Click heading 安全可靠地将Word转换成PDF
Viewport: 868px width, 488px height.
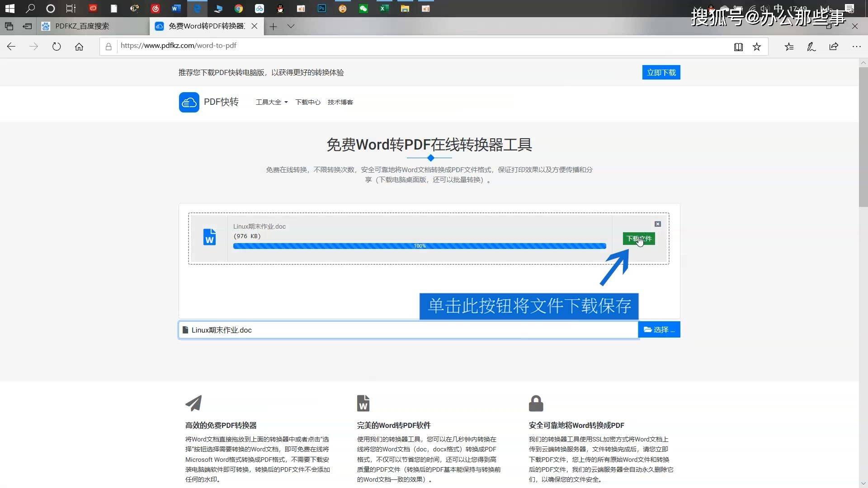(576, 425)
